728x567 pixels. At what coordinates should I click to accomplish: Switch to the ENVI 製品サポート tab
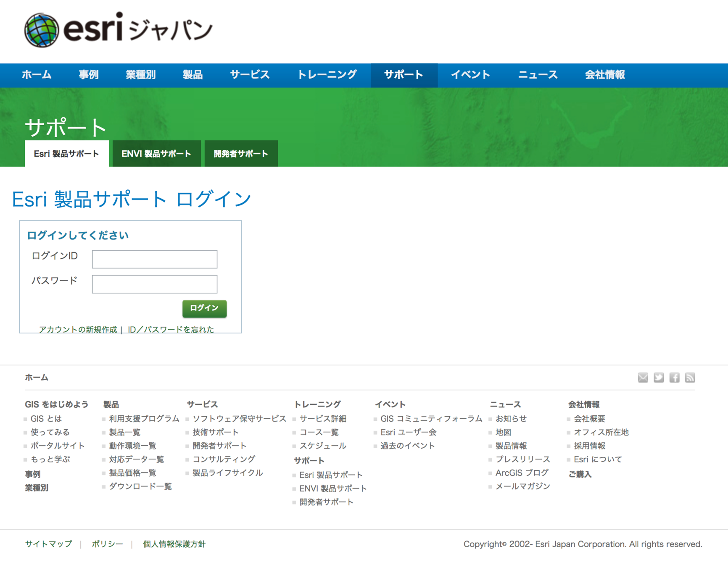(156, 154)
